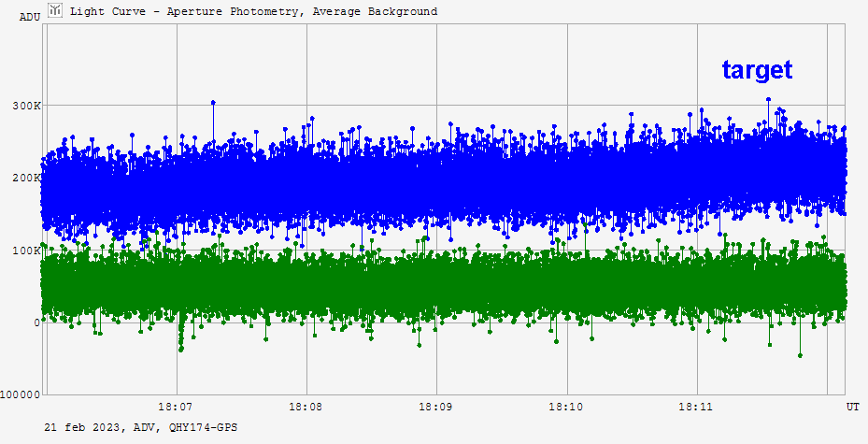
Task: Click the light curve window icon
Action: [x=55, y=10]
